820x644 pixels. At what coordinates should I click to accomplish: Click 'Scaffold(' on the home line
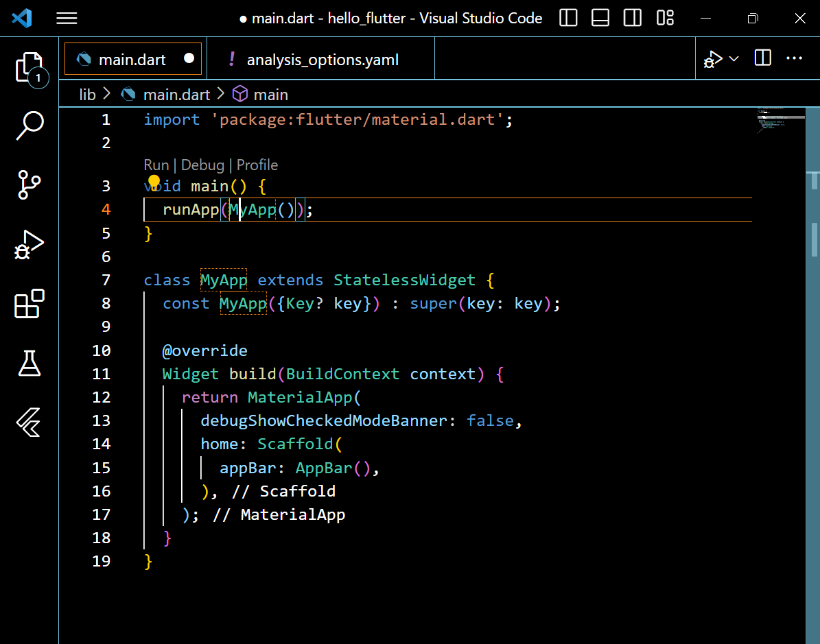300,444
